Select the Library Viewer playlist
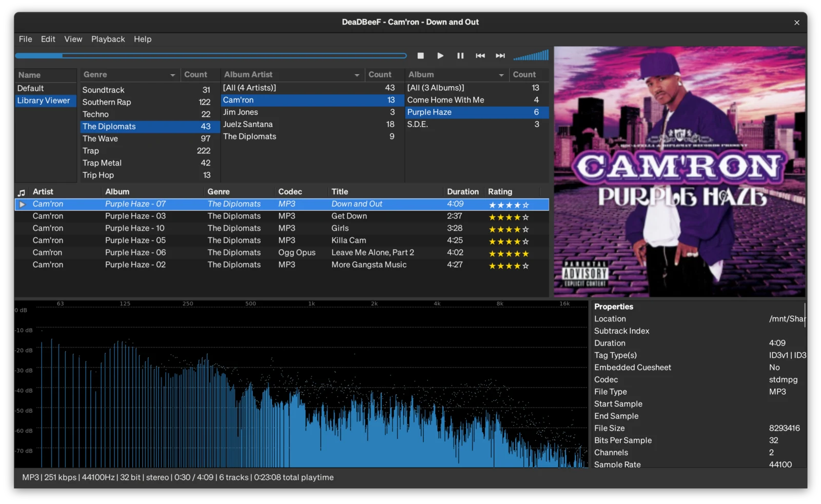821x504 pixels. tap(46, 100)
